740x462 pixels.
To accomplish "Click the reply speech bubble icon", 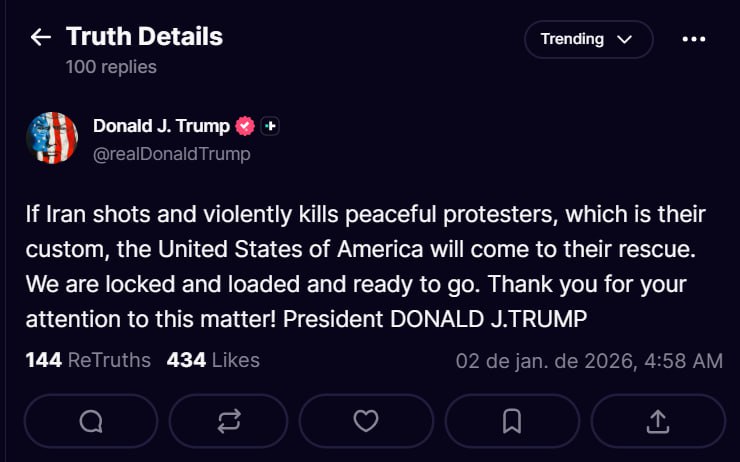I will pos(91,421).
